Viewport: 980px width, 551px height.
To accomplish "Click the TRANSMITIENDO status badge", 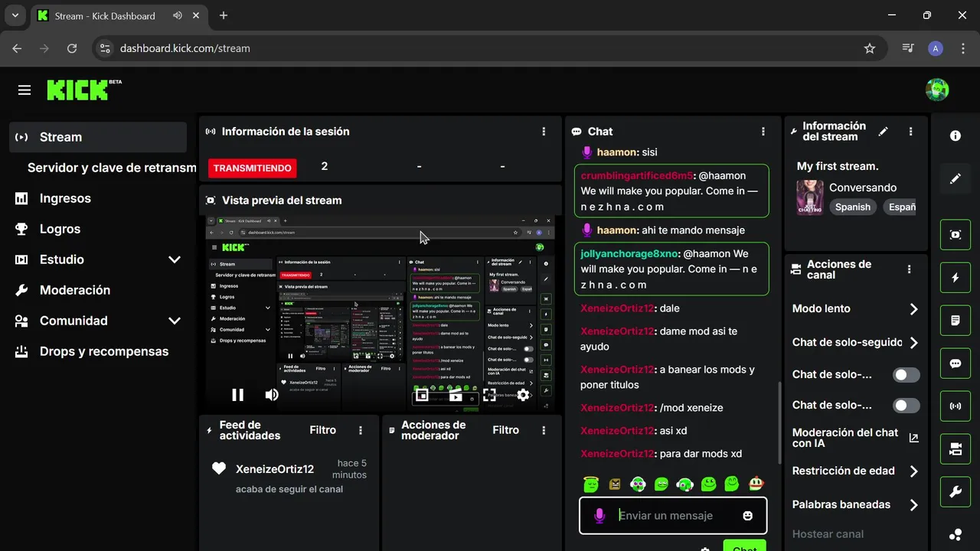I will point(252,168).
